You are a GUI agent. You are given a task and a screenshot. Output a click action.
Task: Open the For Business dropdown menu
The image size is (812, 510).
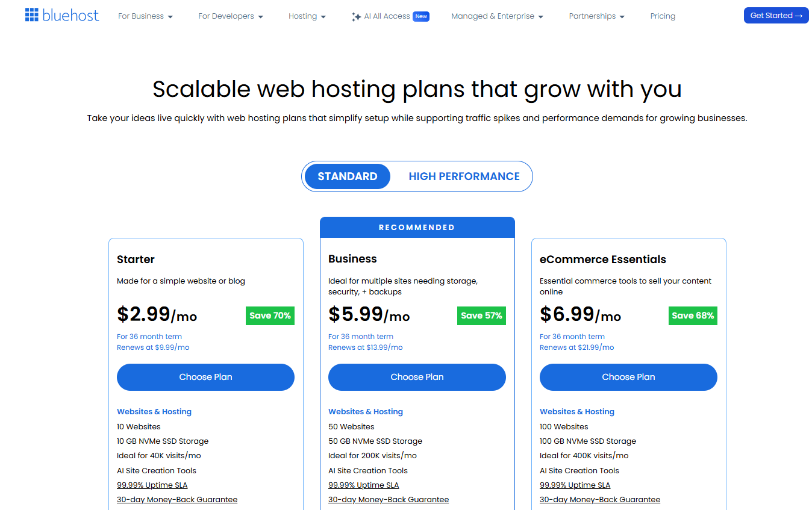pyautogui.click(x=145, y=16)
